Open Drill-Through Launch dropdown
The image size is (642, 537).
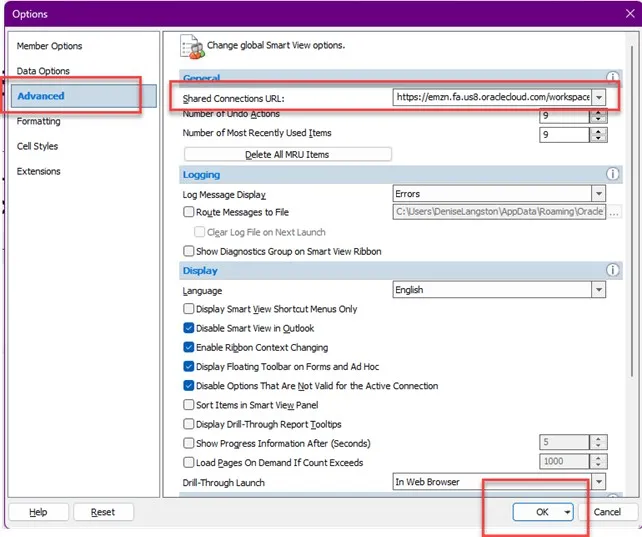[x=599, y=482]
